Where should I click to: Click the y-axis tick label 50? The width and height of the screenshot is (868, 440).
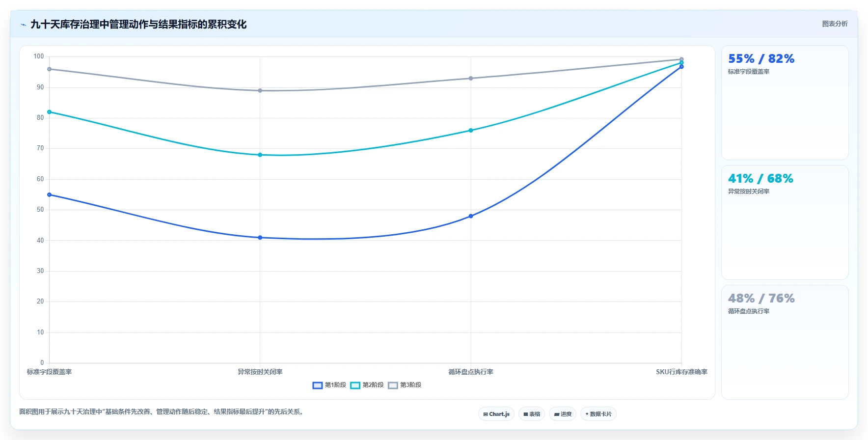coord(40,210)
